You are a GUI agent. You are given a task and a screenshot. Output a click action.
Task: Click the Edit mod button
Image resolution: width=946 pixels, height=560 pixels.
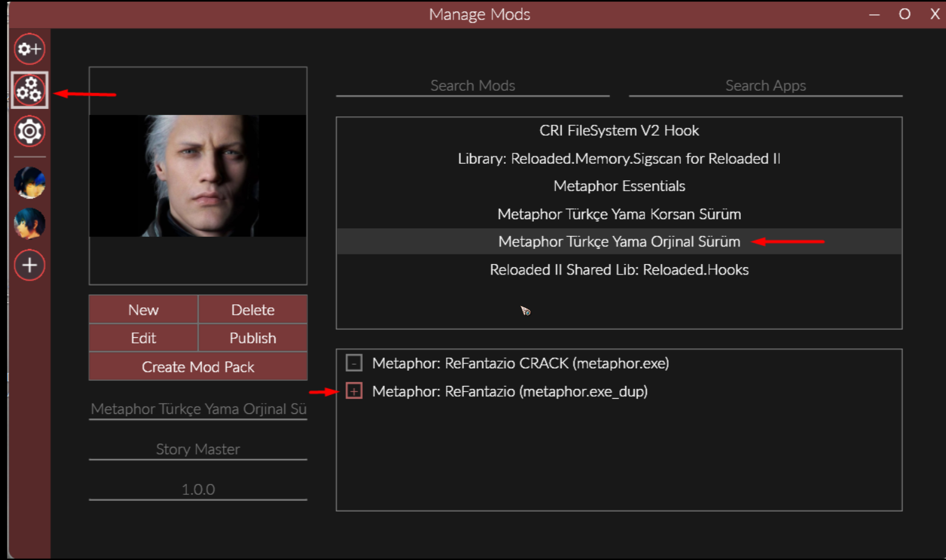(143, 338)
